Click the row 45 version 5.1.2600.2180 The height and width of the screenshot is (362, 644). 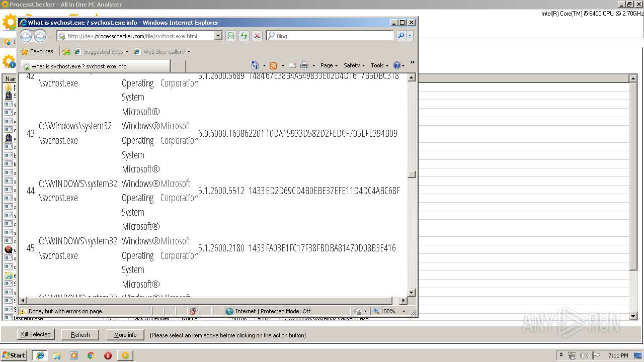coord(221,248)
